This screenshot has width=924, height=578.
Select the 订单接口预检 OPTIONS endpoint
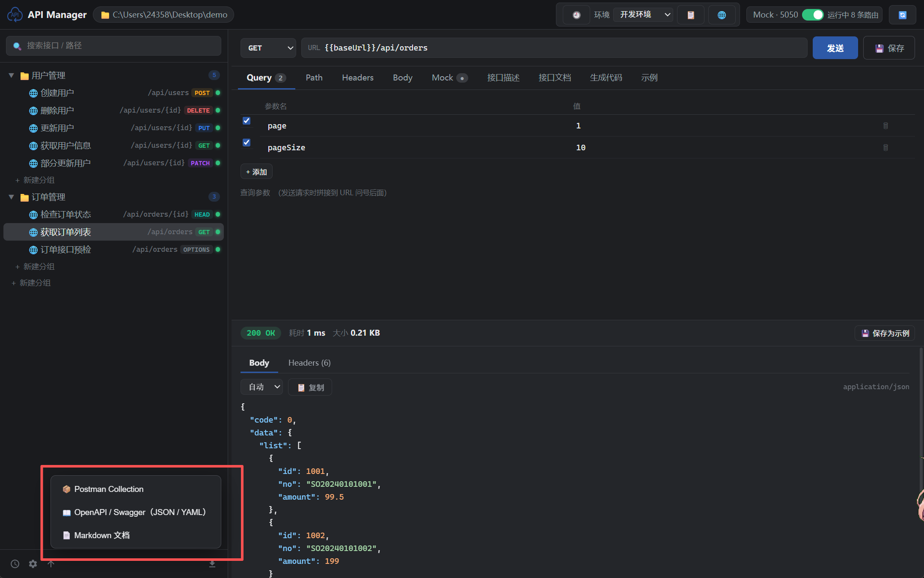(114, 250)
